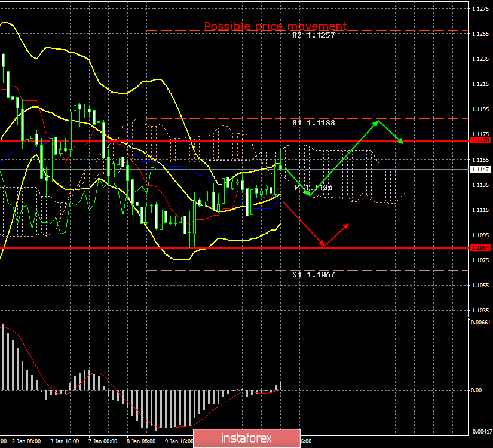Select the R1 1.1188 resistance label
The height and width of the screenshot is (448, 493).
(x=314, y=123)
